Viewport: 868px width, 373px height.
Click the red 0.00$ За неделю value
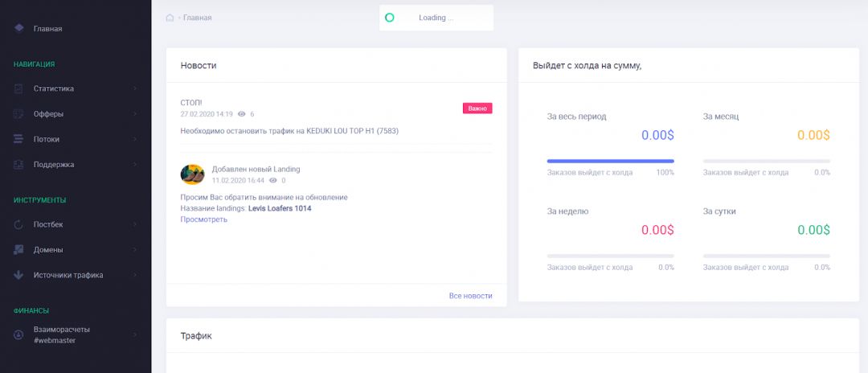[657, 230]
